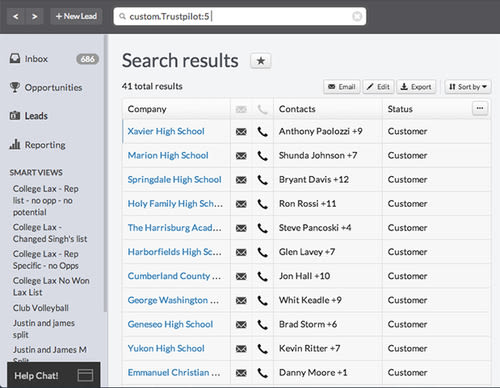
Task: Open Reporting in the sidebar
Action: [37, 145]
